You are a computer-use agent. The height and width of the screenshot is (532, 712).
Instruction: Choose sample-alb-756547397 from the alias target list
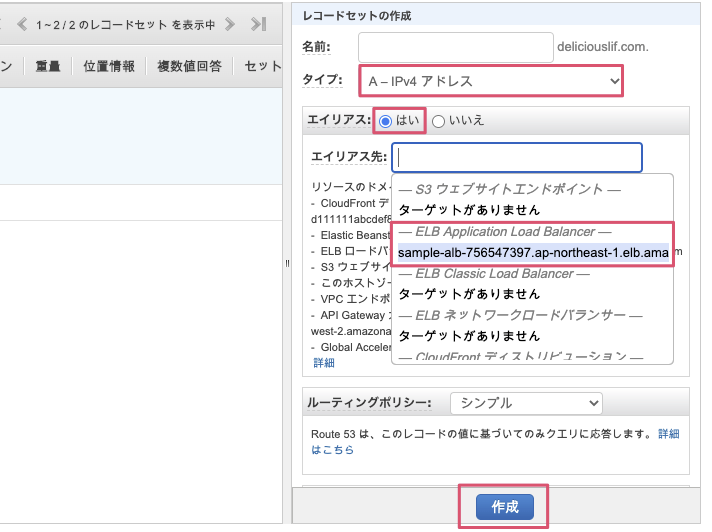[x=533, y=252]
